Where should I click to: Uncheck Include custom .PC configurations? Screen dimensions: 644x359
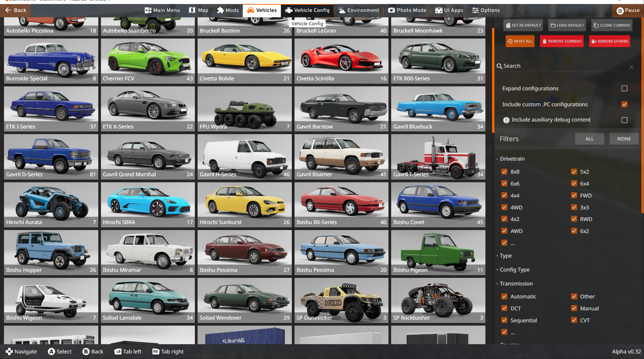click(x=624, y=104)
